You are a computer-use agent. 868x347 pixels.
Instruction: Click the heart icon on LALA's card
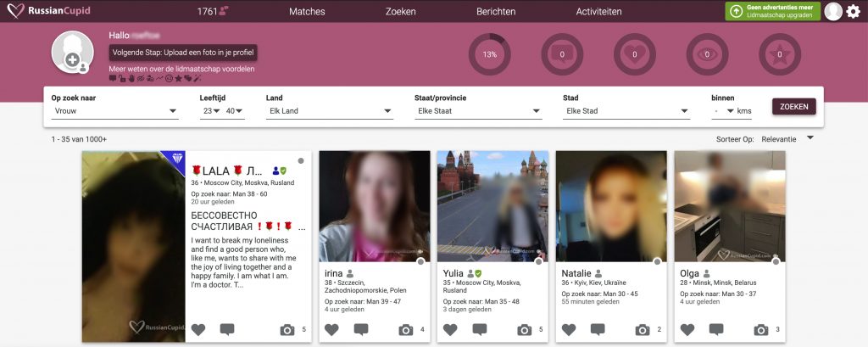click(198, 329)
